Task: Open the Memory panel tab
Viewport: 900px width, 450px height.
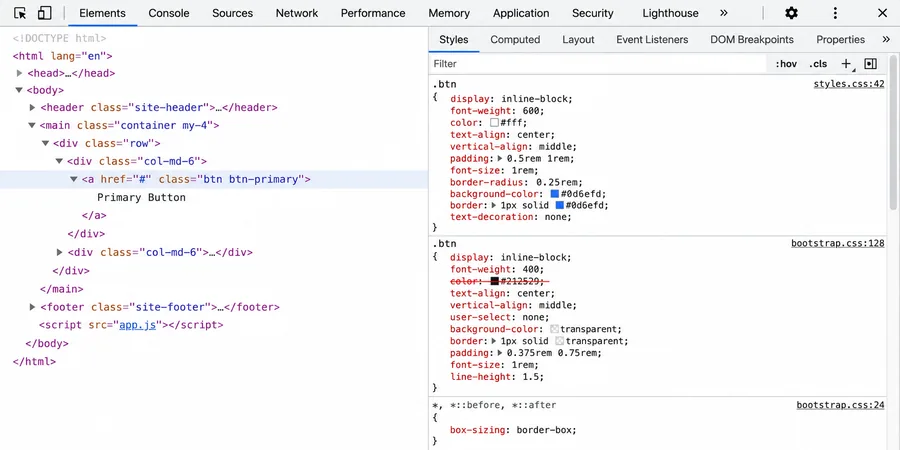Action: [449, 13]
